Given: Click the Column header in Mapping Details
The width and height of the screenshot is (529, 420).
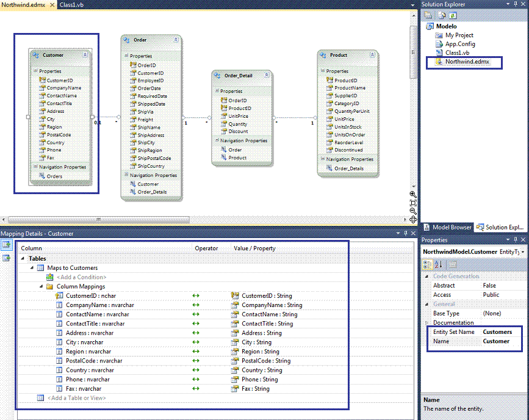Looking at the screenshot, I should (31, 248).
